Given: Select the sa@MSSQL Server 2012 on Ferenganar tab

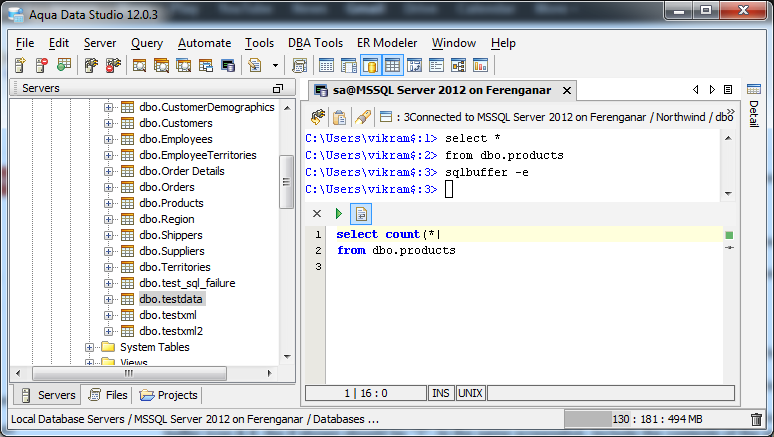Looking at the screenshot, I should point(442,90).
